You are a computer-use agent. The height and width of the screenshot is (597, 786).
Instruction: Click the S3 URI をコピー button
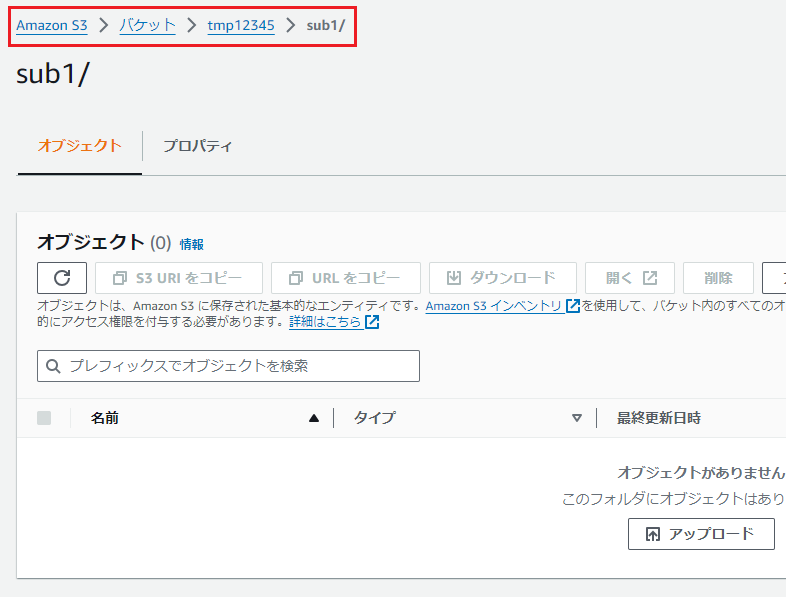(x=179, y=278)
